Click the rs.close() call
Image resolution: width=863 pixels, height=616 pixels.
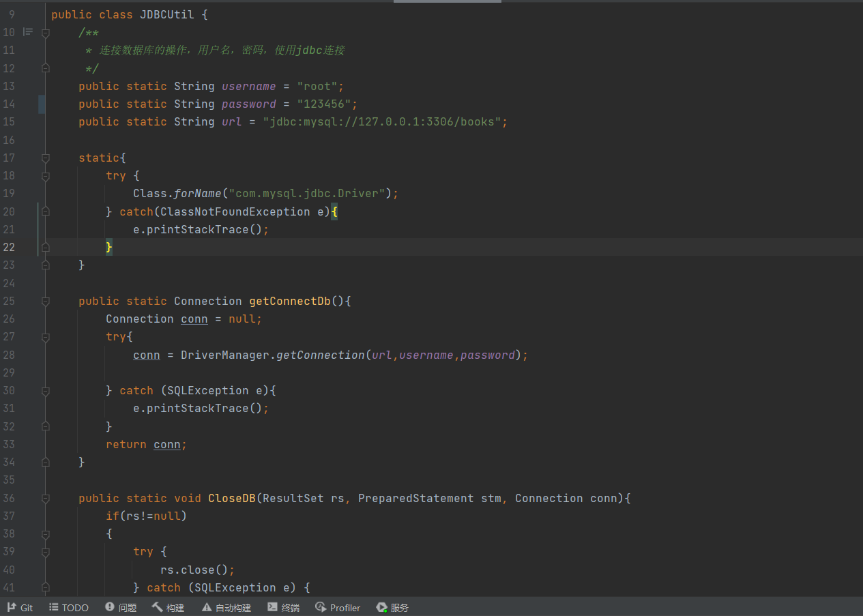tap(194, 570)
